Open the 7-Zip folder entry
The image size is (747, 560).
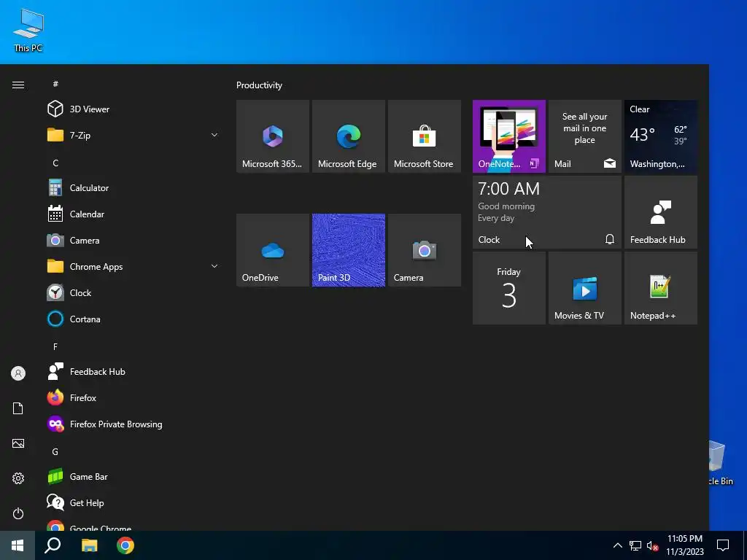(133, 135)
